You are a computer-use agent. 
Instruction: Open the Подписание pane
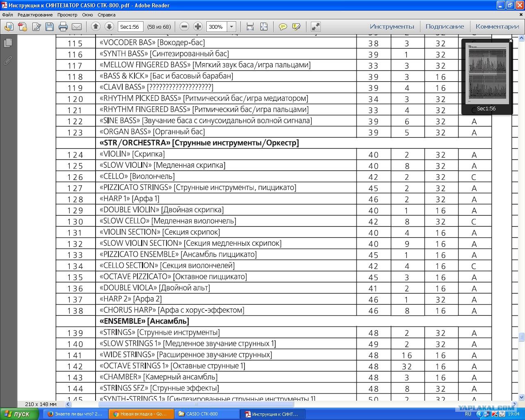[x=445, y=27]
